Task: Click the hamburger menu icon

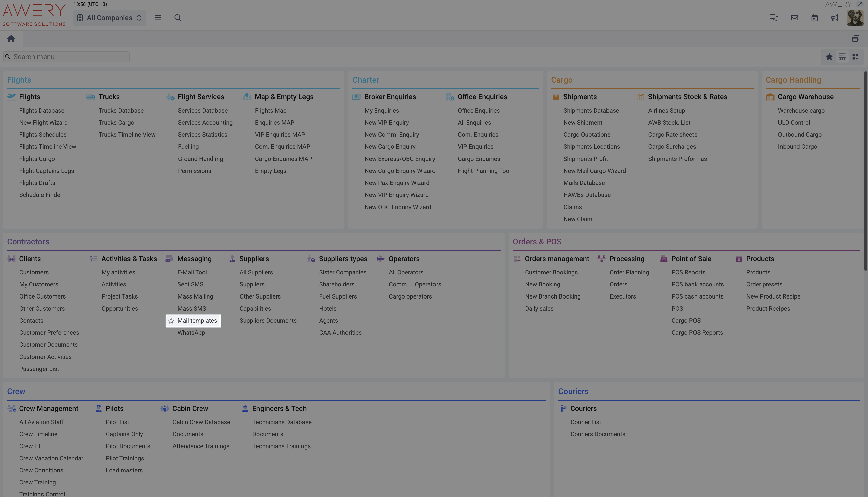Action: point(157,18)
